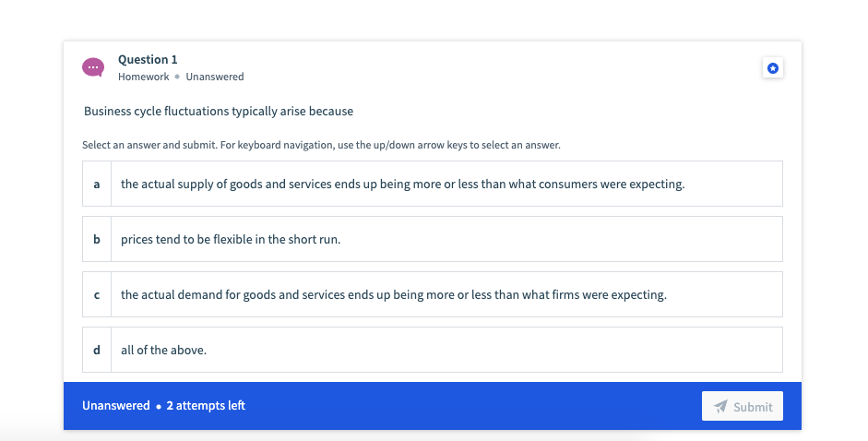Select answer b about flexible prices
The width and height of the screenshot is (868, 441).
(433, 239)
